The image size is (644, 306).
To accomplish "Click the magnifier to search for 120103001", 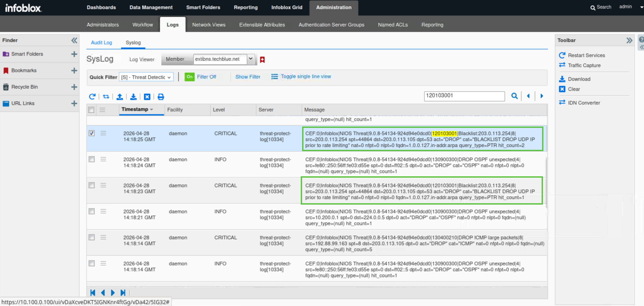I will point(514,96).
